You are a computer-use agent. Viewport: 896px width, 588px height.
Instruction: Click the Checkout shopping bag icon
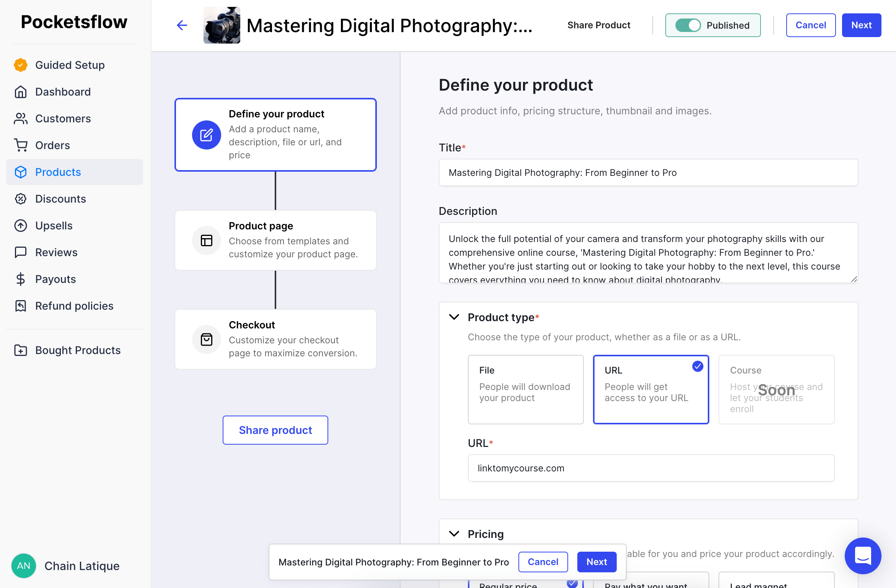(x=207, y=339)
